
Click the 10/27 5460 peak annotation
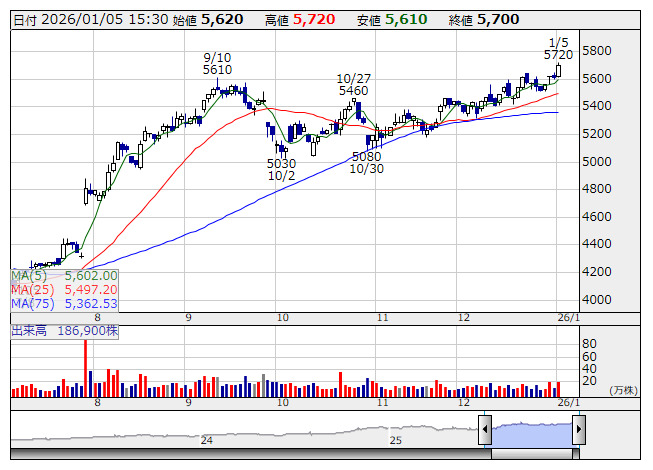pos(353,84)
